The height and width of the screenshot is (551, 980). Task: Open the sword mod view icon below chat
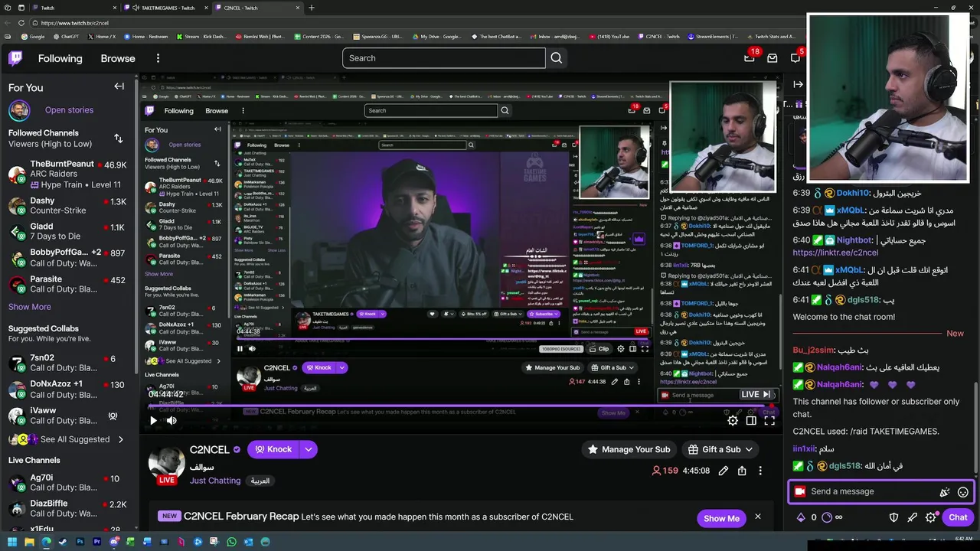point(912,517)
